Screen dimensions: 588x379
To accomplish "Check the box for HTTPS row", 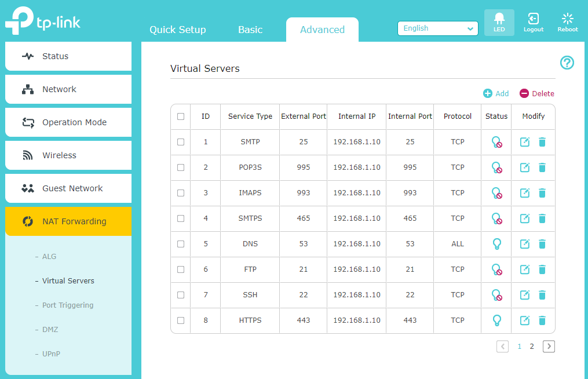I will point(181,320).
